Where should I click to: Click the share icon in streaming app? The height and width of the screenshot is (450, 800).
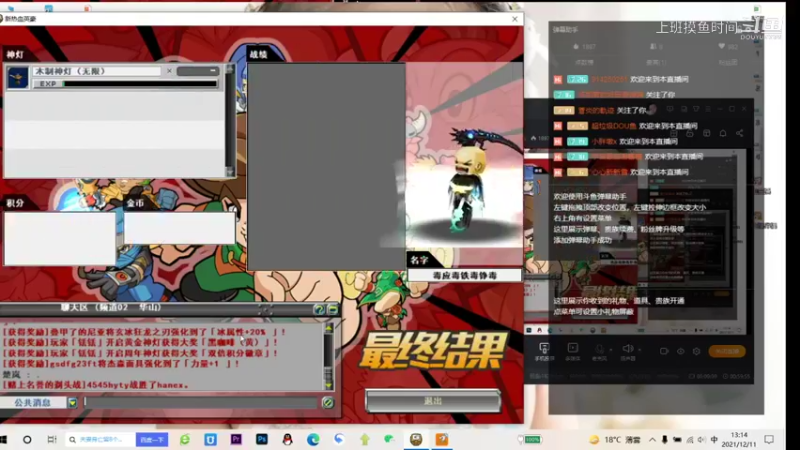[739, 134]
